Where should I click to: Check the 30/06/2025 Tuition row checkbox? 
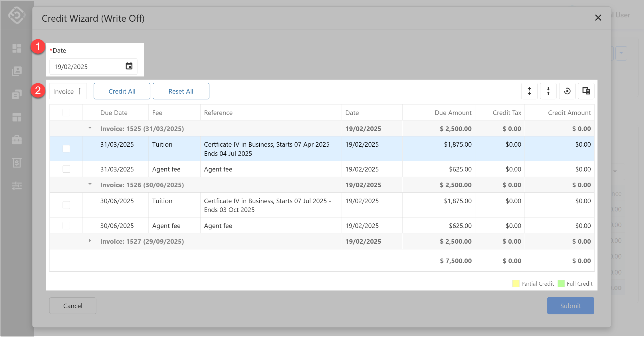[x=66, y=205]
